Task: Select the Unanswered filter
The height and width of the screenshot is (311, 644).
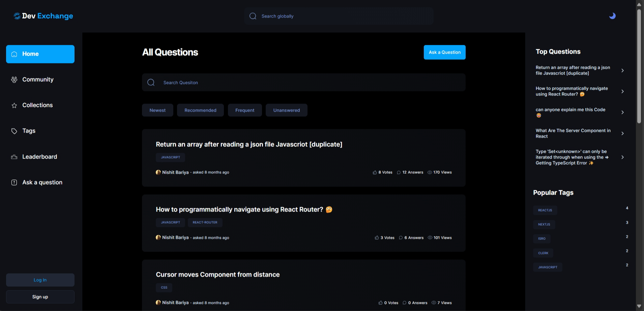Action: [287, 110]
